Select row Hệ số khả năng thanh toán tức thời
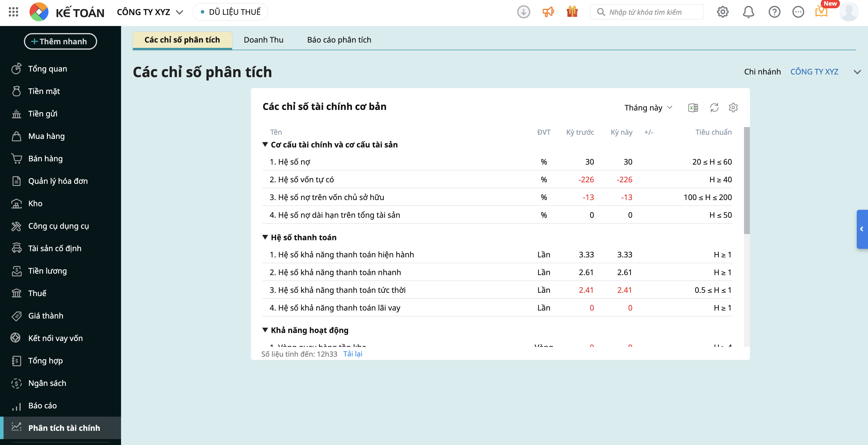 point(497,290)
